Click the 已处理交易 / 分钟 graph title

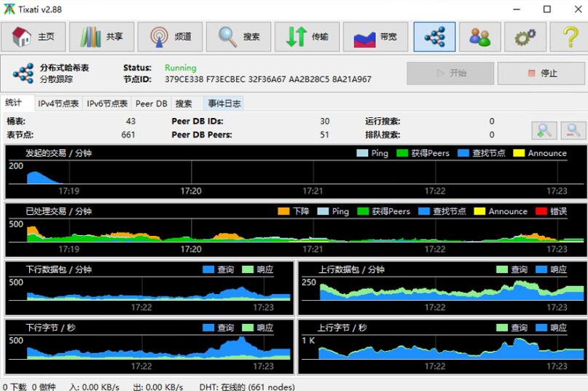click(x=58, y=211)
